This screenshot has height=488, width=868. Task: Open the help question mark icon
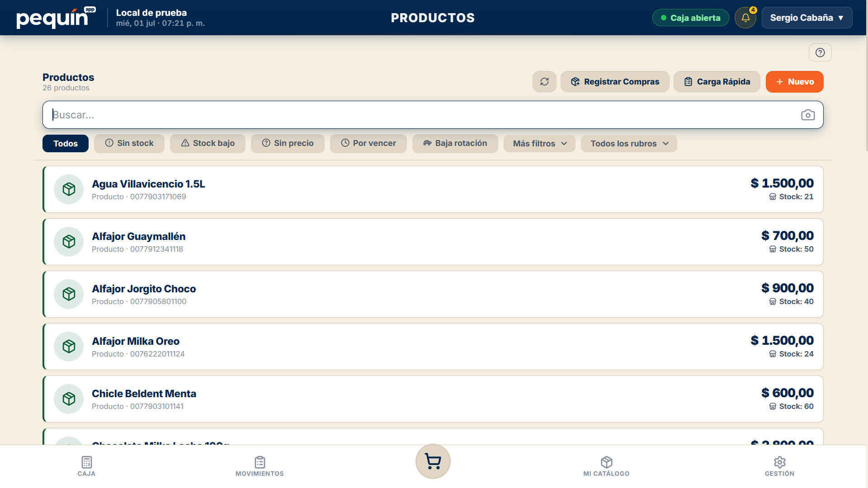(x=820, y=52)
